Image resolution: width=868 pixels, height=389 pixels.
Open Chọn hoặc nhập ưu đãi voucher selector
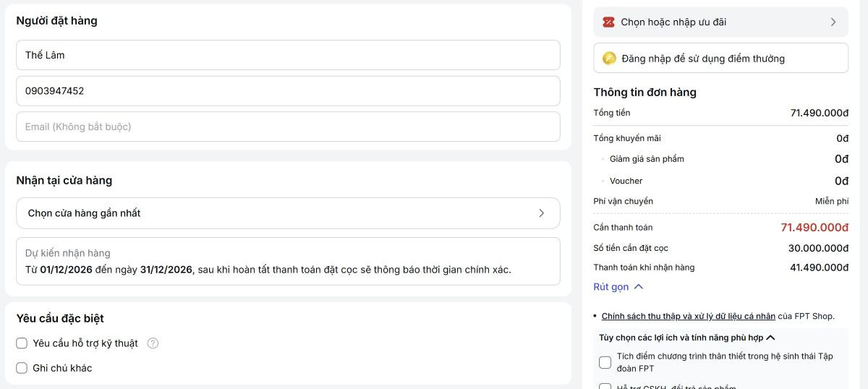[x=720, y=22]
